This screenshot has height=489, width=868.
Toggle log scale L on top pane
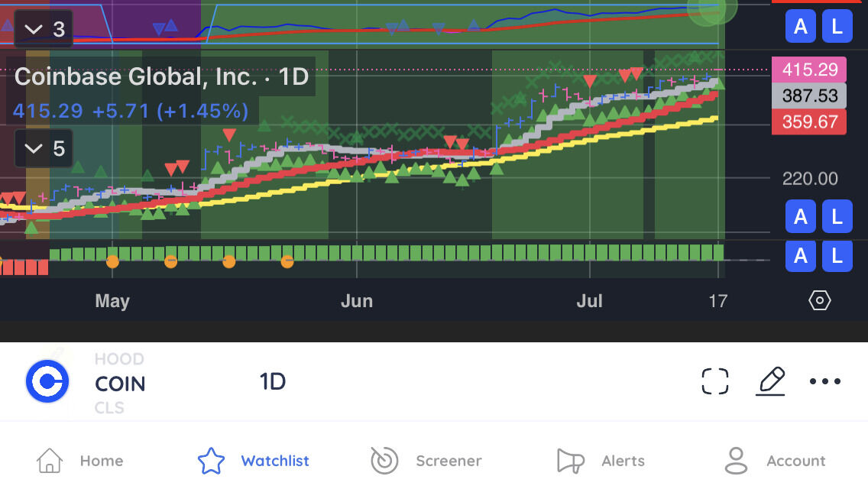coord(837,26)
